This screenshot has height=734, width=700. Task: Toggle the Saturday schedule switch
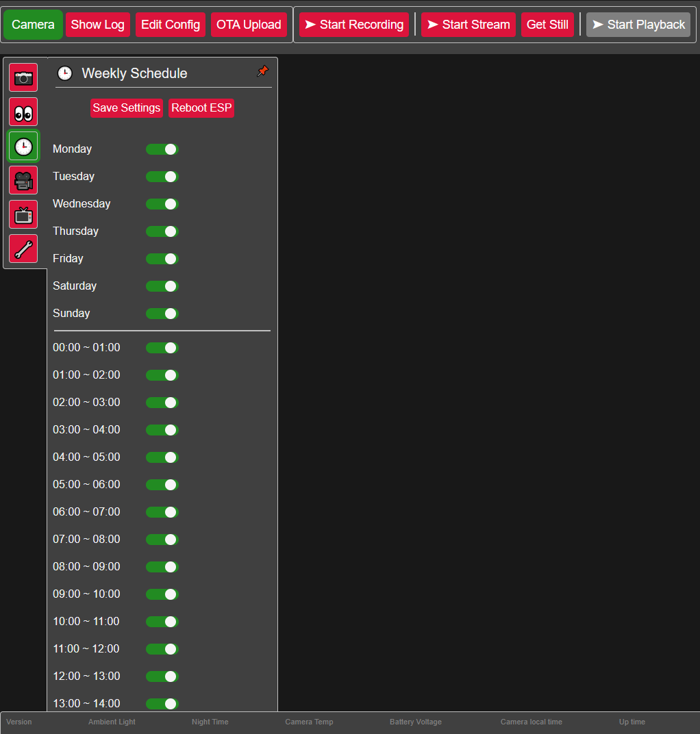(x=162, y=286)
